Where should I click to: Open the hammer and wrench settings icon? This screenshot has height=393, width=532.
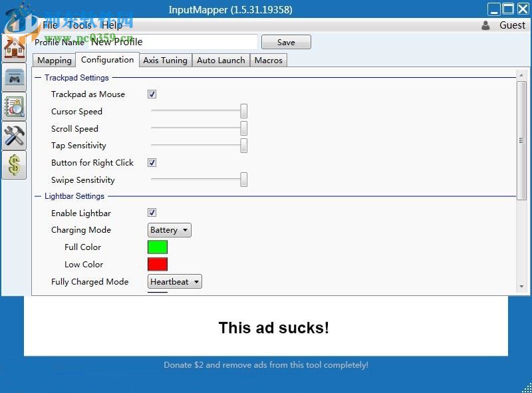pyautogui.click(x=14, y=136)
